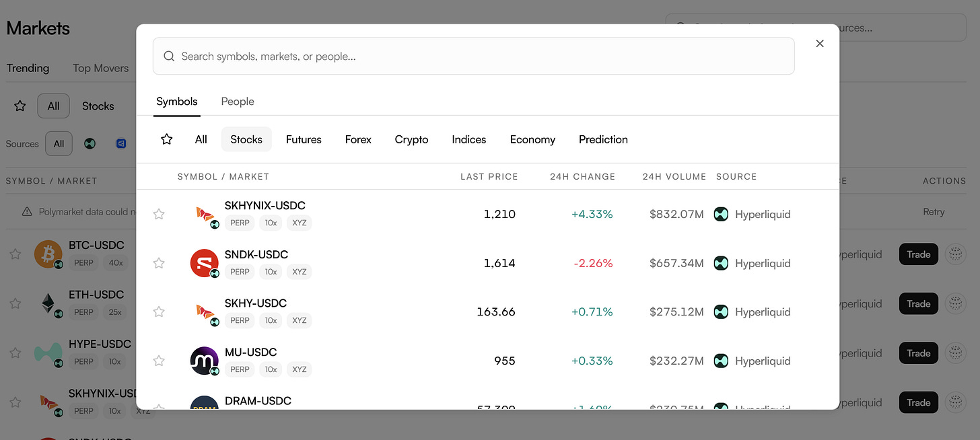Screen dimensions: 980x440
Task: Select the Stocks category in the dialog
Action: click(x=246, y=139)
